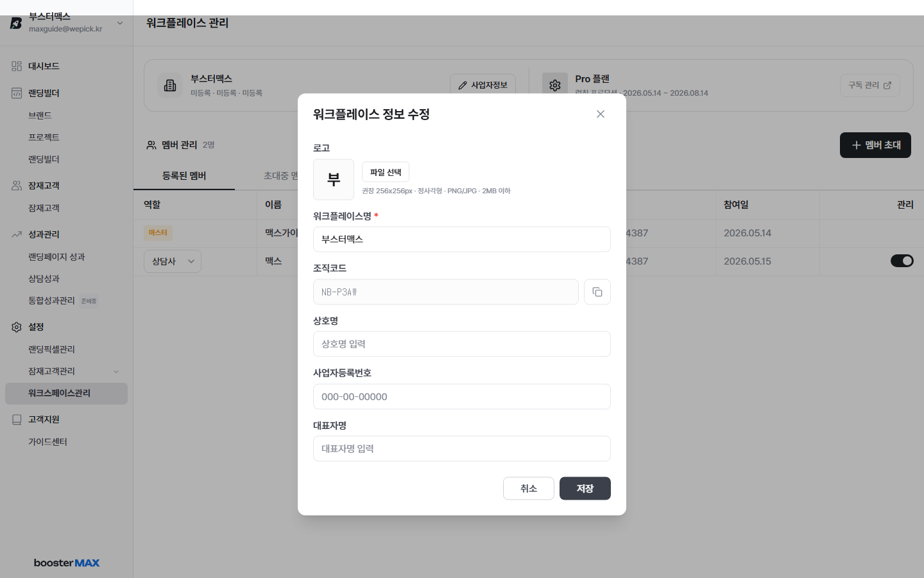Open the 브랜드 menu item
Screen dimensions: 924x578
click(x=40, y=116)
